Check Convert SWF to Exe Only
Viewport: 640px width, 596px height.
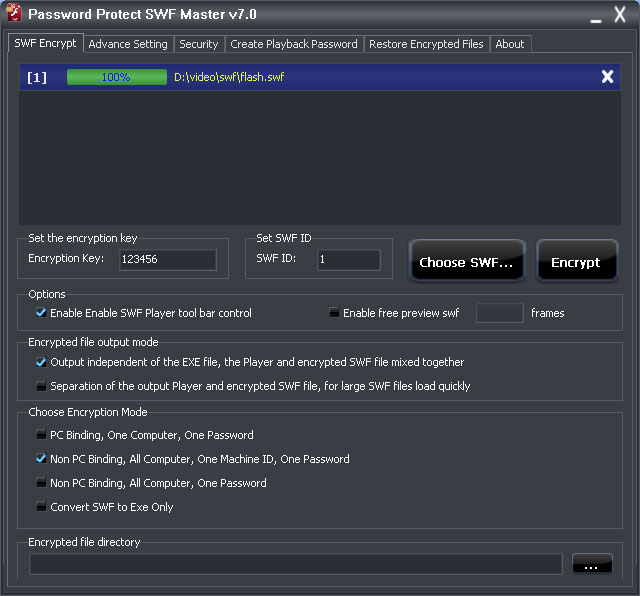(41, 507)
